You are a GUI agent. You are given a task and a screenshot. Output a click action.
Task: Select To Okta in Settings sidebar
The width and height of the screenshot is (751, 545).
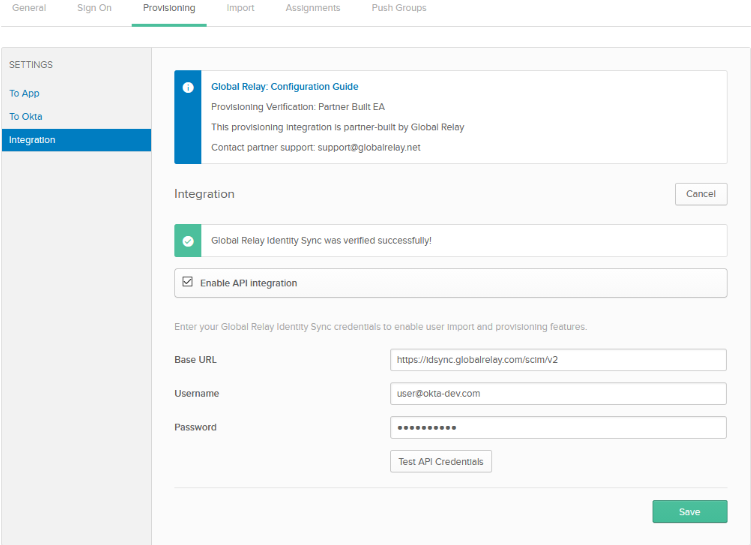26,116
